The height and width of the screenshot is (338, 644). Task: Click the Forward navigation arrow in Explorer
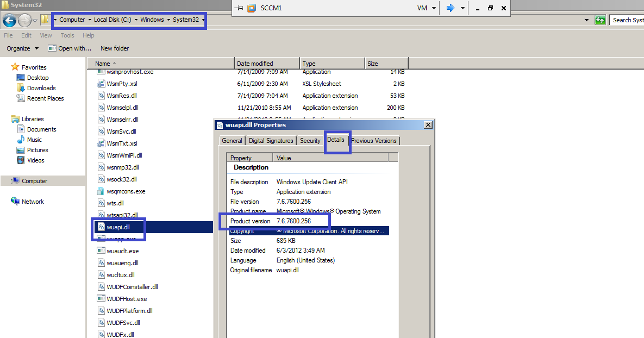tap(24, 20)
